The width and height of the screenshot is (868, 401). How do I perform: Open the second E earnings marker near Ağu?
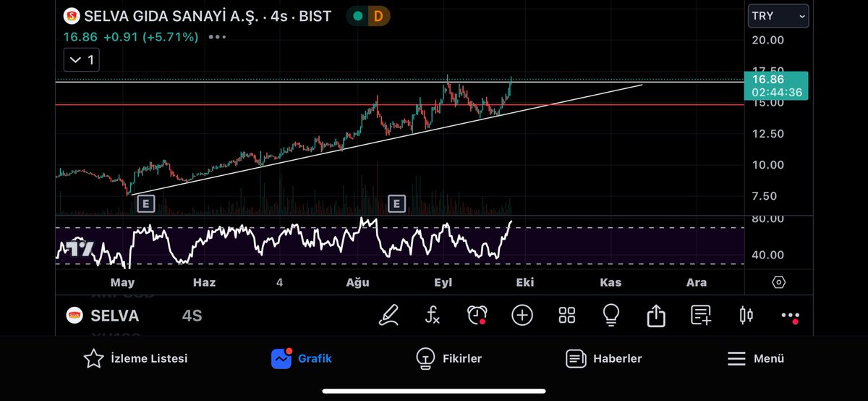click(396, 204)
